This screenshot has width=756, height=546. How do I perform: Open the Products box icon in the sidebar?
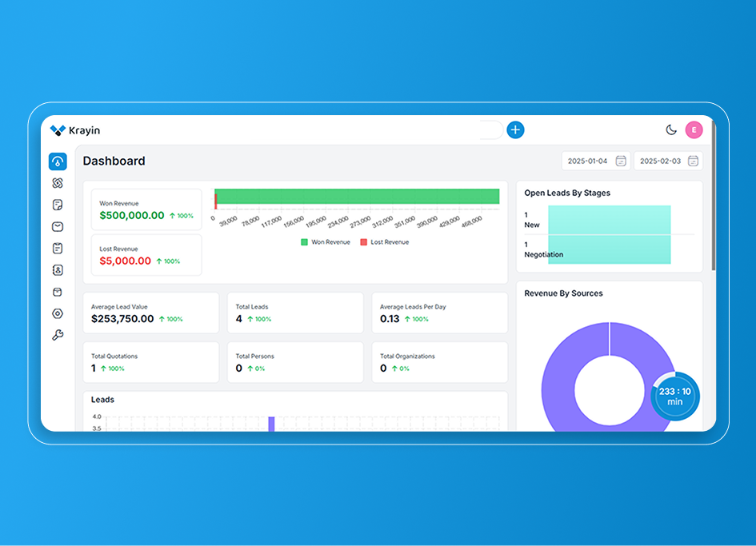58,292
